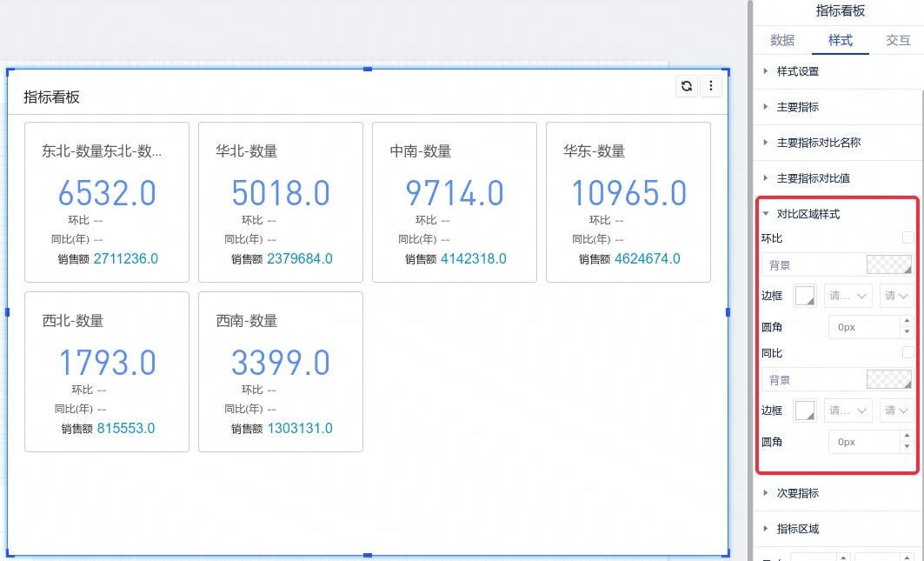Pick 环比 border color swatch
Viewport: 924px width, 561px height.
pyautogui.click(x=805, y=296)
